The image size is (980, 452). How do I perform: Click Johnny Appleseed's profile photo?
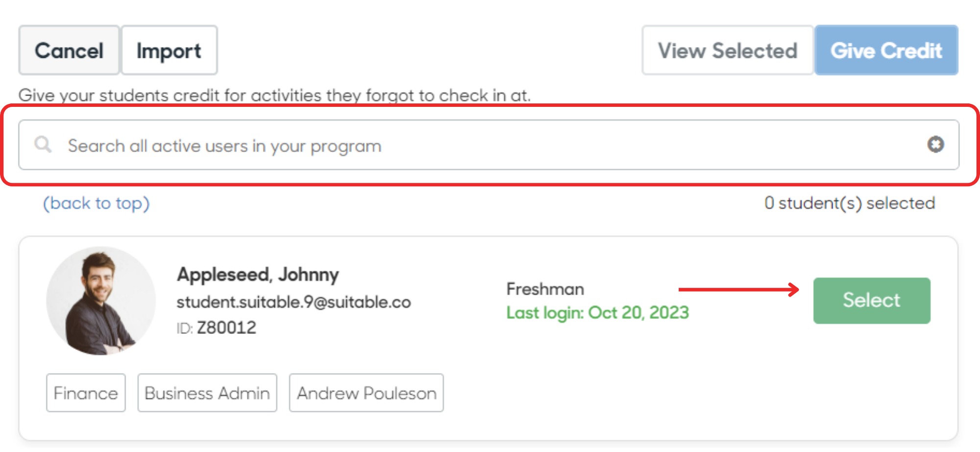(101, 301)
